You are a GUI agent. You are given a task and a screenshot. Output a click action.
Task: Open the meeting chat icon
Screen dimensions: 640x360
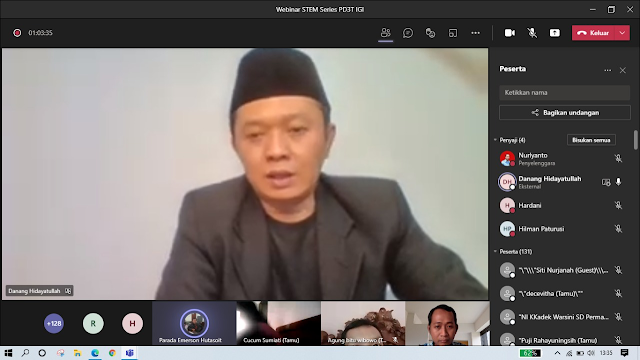pyautogui.click(x=408, y=33)
